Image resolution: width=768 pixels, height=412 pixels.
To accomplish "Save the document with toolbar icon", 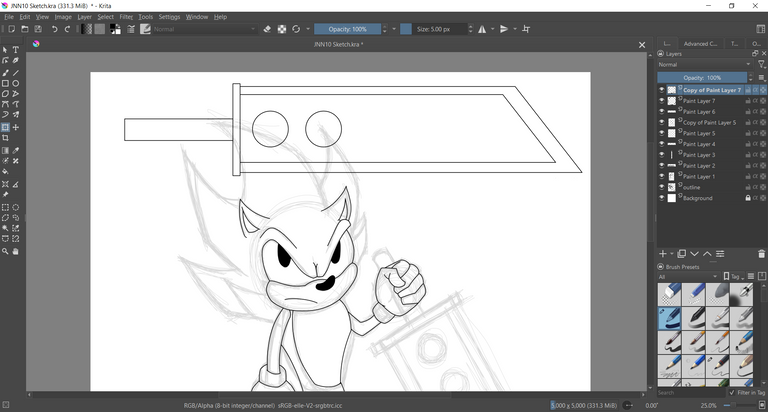I will click(x=38, y=29).
